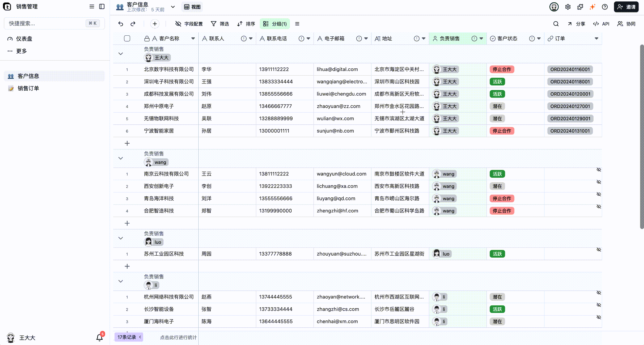The height and width of the screenshot is (345, 644).
Task: Open the help question mark icon
Action: tap(605, 7)
